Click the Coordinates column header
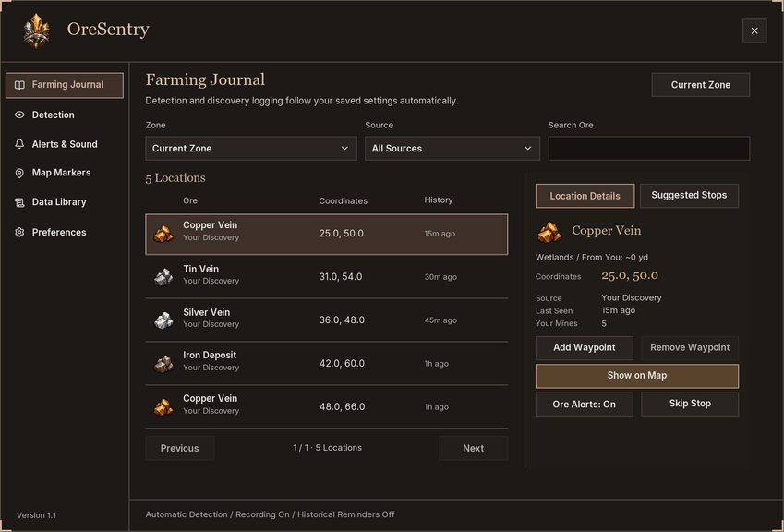 pyautogui.click(x=343, y=201)
